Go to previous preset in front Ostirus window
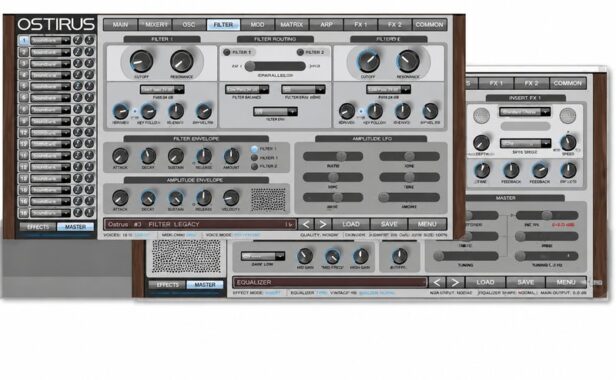 pyautogui.click(x=306, y=224)
